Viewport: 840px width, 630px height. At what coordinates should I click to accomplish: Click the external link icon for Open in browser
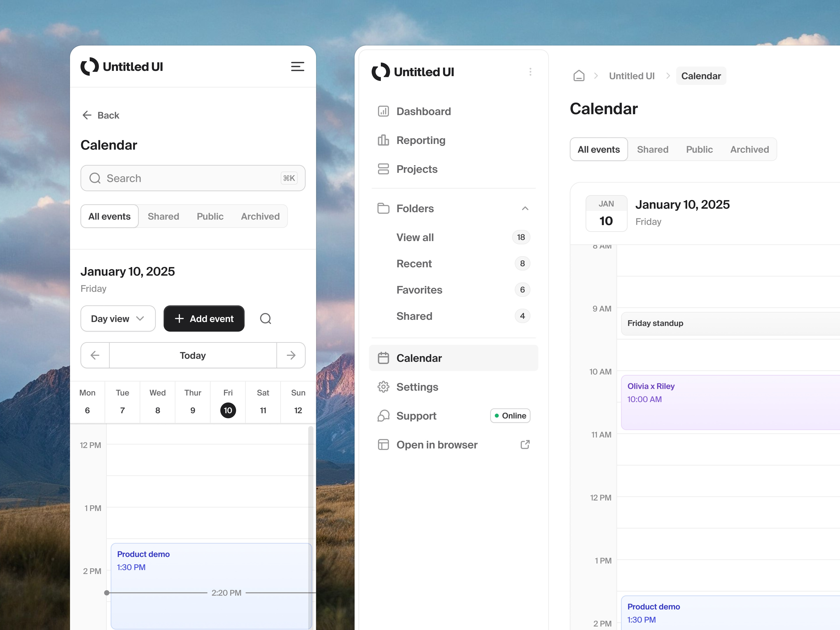click(x=525, y=445)
